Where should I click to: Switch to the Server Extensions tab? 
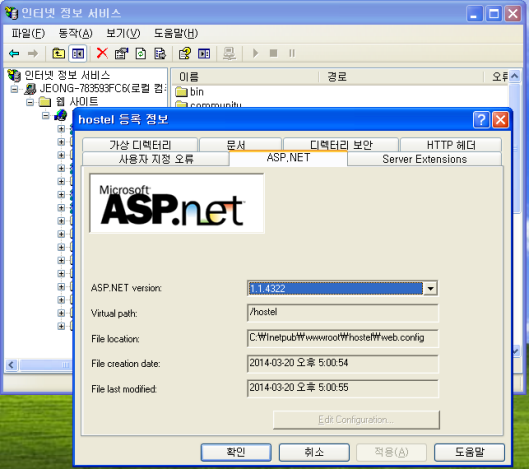coord(424,159)
